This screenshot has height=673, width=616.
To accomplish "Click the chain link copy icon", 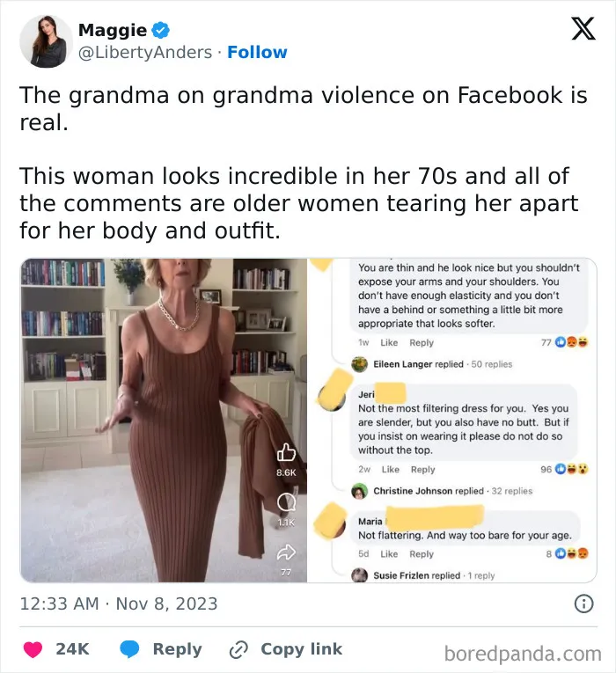I will [x=238, y=649].
